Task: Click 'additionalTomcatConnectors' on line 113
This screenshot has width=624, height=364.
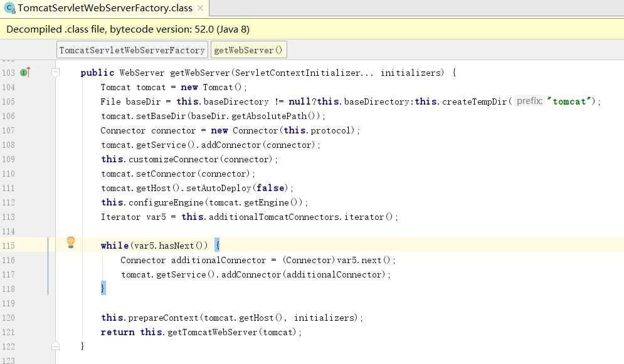Action: pyautogui.click(x=274, y=217)
